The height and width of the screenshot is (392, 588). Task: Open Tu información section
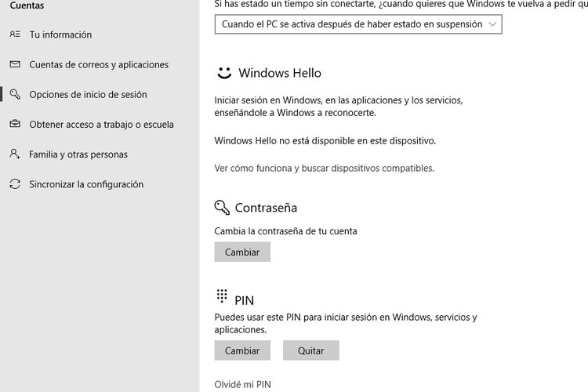point(60,34)
